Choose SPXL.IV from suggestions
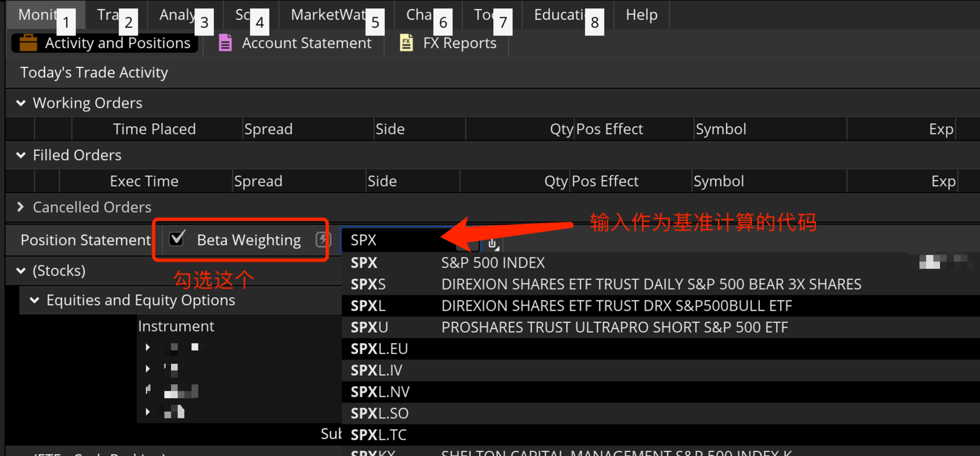The height and width of the screenshot is (456, 980). [x=660, y=370]
